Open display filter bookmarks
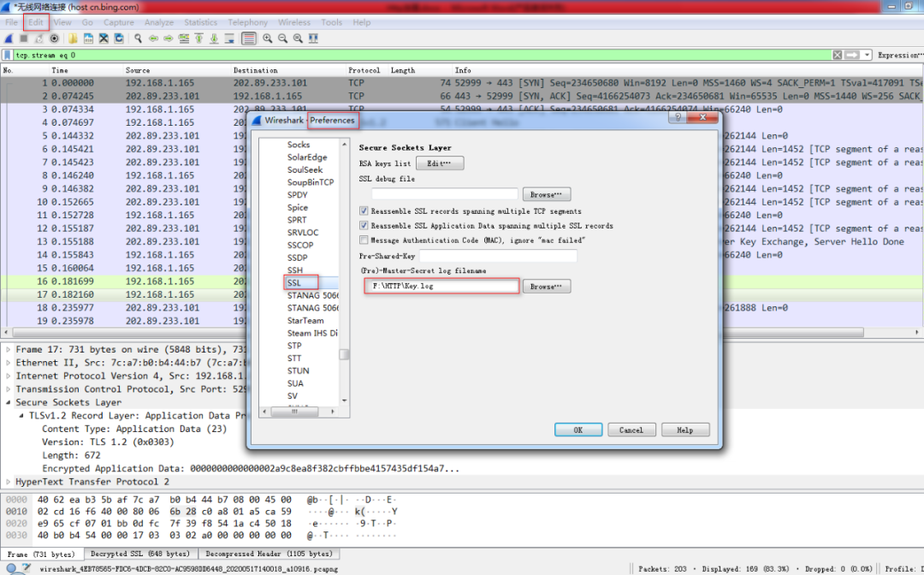The width and height of the screenshot is (924, 575). (8, 55)
